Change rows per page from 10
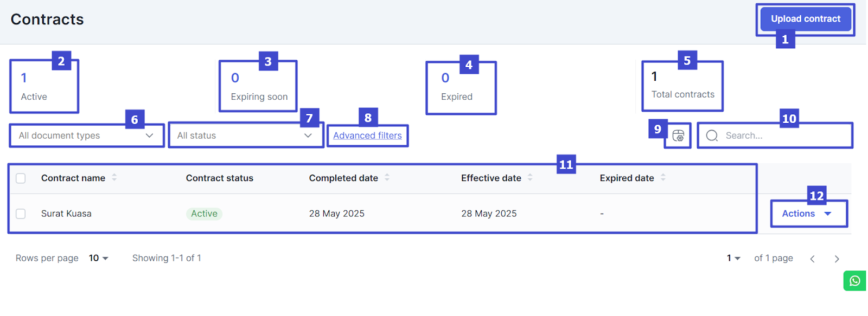The width and height of the screenshot is (868, 316). (99, 258)
